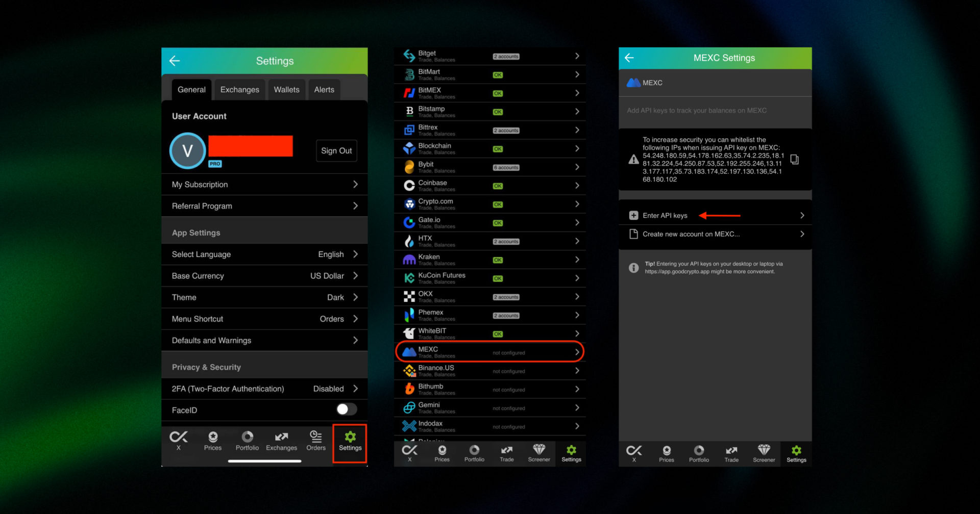Copy the whitelist IP addresses
This screenshot has height=514, width=980.
795,159
